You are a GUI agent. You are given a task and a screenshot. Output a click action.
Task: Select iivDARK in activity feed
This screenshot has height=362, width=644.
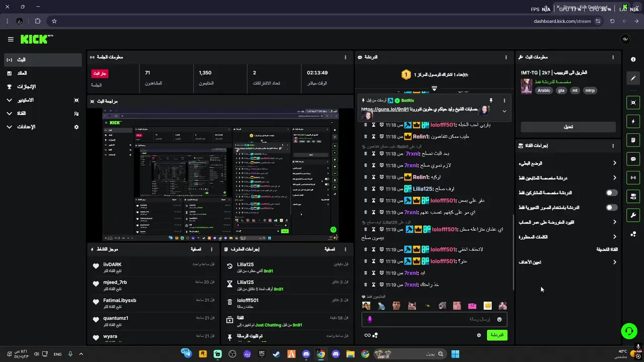(113, 264)
